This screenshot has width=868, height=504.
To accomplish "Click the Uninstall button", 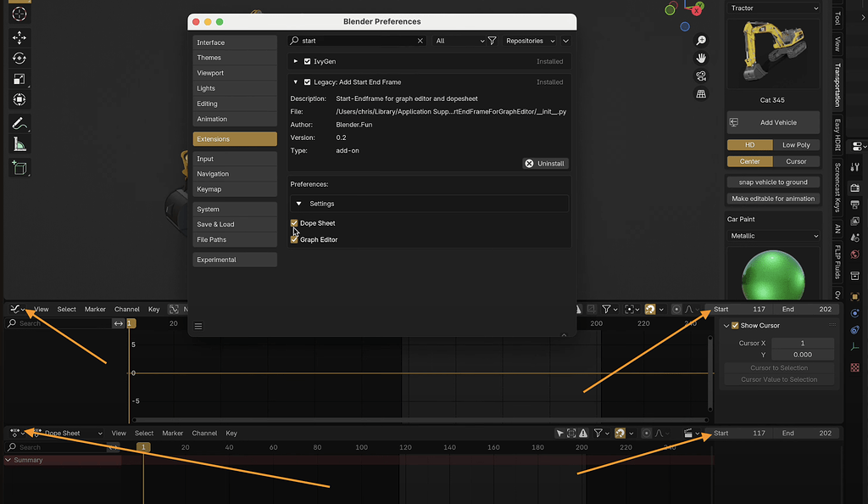I will 545,164.
